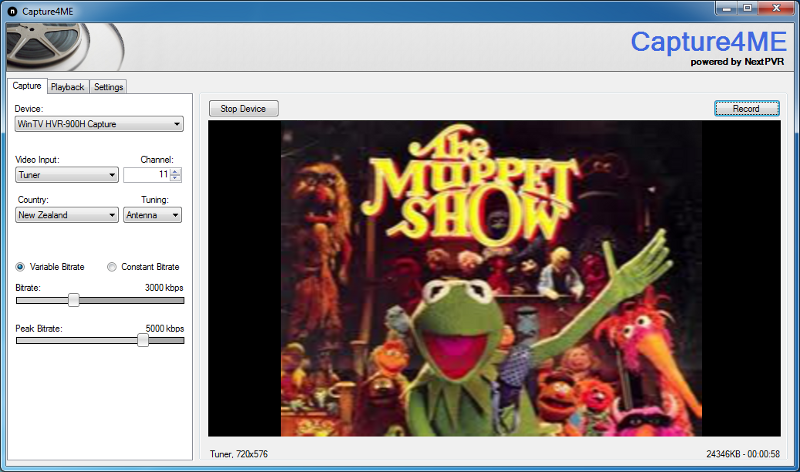The height and width of the screenshot is (472, 800).
Task: Click inside the Channel number field
Action: pos(146,175)
